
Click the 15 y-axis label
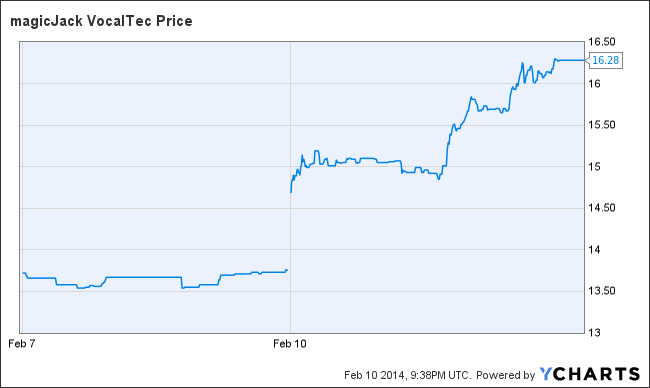[x=594, y=167]
